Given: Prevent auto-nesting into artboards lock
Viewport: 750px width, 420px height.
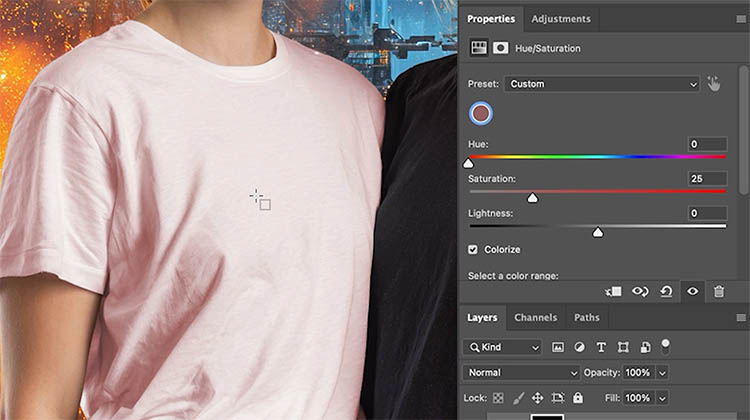Looking at the screenshot, I should coord(558,398).
